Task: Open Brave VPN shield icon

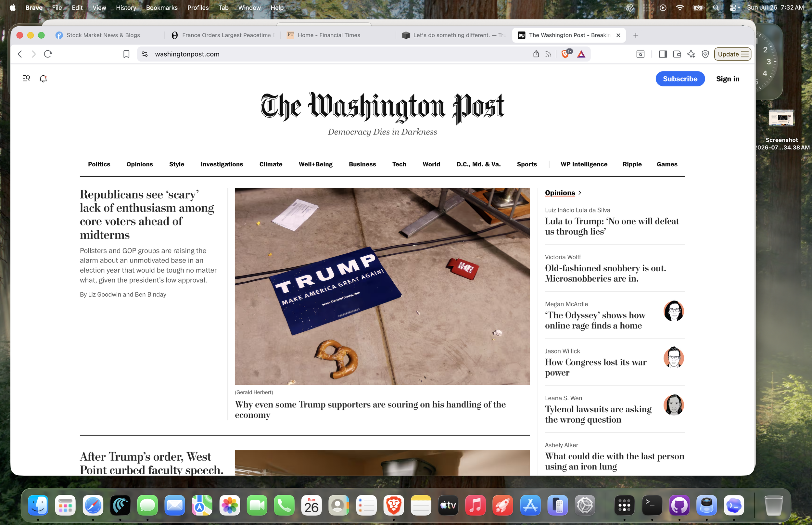Action: tap(705, 54)
